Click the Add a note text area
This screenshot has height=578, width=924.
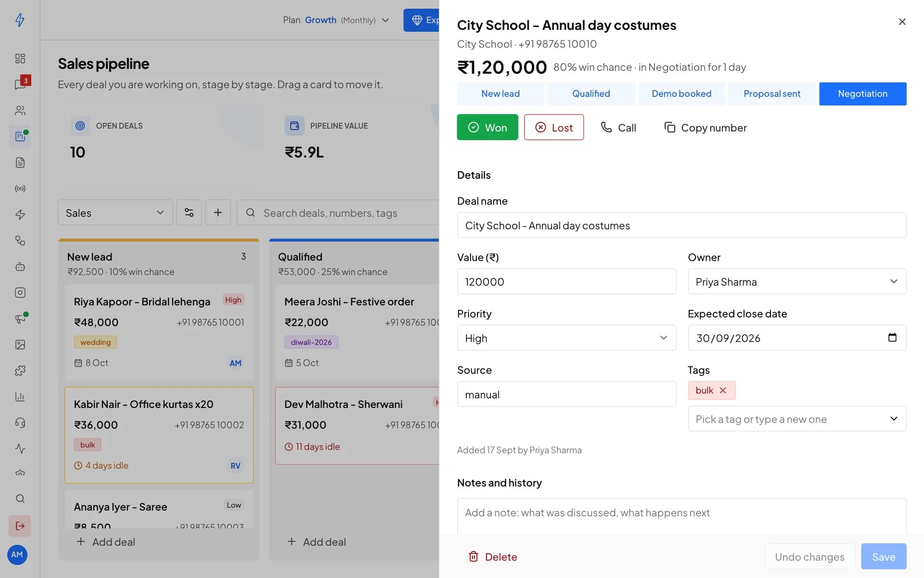pos(681,516)
